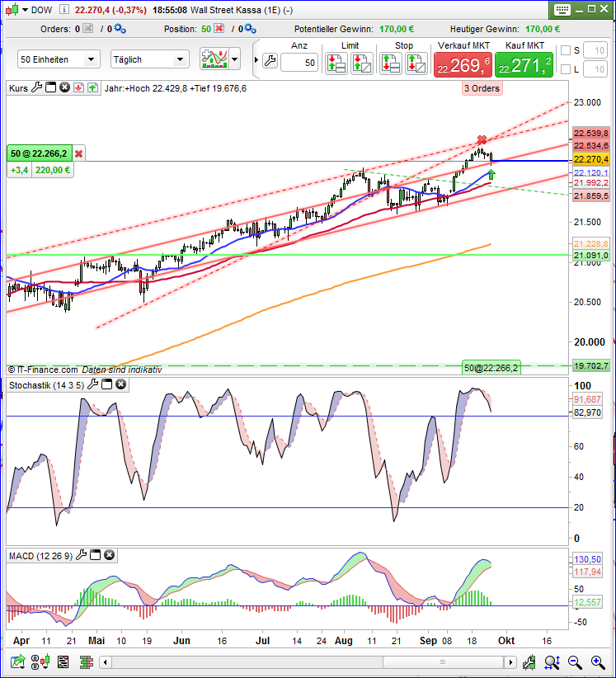The image size is (616, 678).
Task: Open the candlestick chart style icon beside DOW
Action: pos(12,10)
